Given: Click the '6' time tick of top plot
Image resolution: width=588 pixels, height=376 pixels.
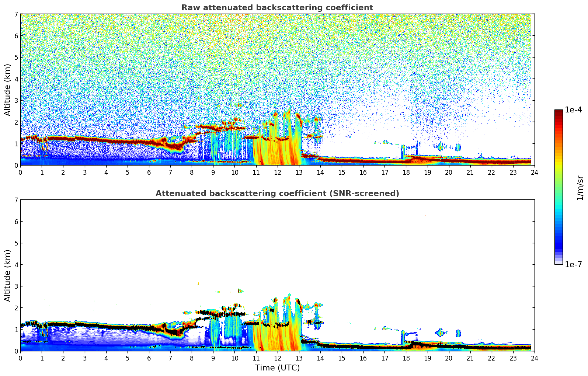Looking at the screenshot, I should point(149,173).
